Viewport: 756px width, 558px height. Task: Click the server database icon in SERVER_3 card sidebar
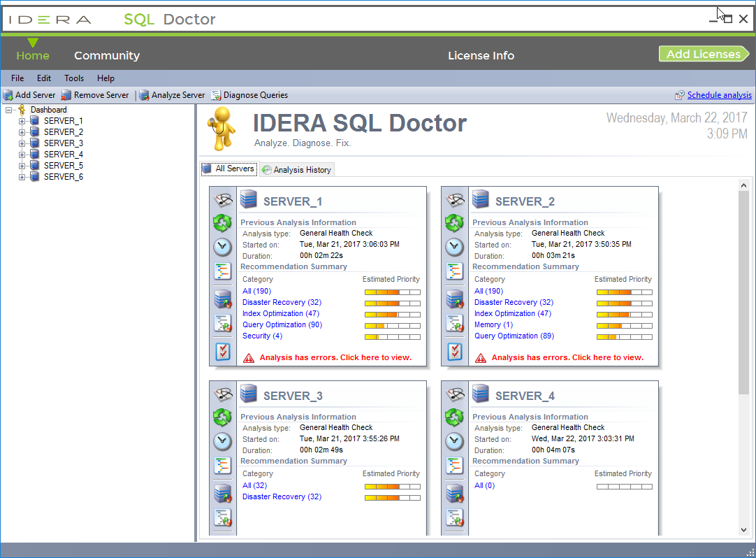[222, 494]
